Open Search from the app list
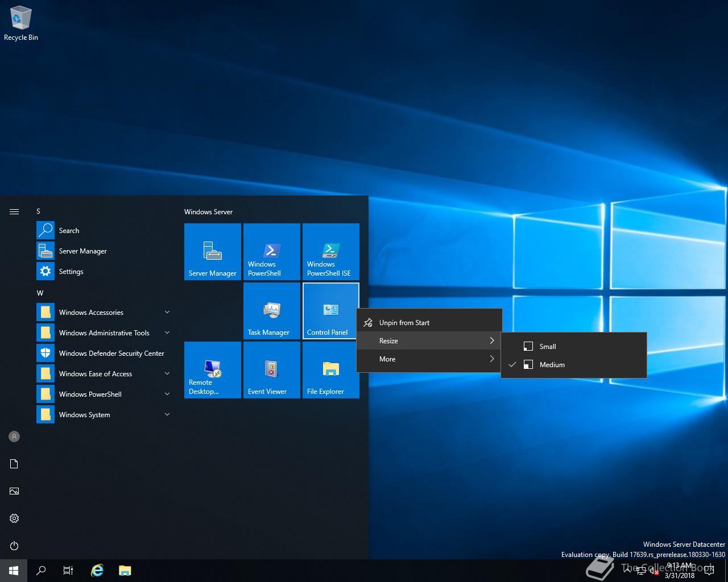Screen dimensions: 728x582 click(105, 231)
